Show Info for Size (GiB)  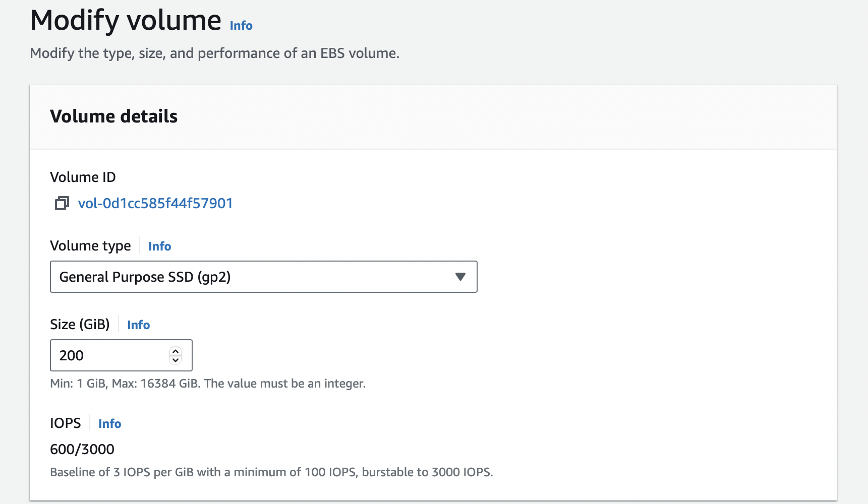(x=138, y=325)
